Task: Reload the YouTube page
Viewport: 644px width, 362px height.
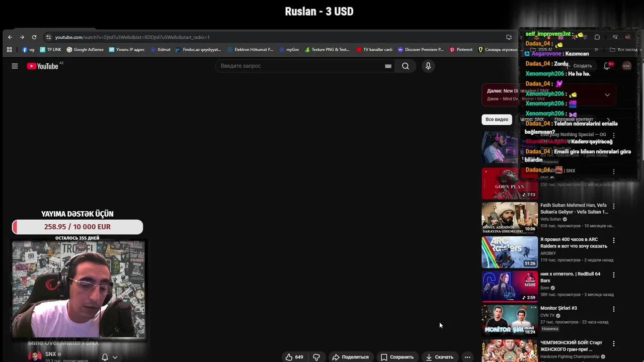Action: pyautogui.click(x=34, y=37)
